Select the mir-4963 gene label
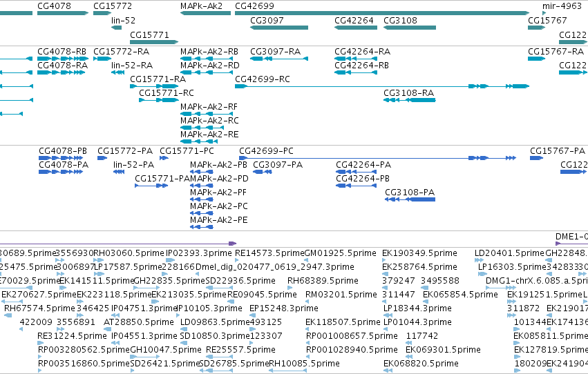 pos(562,6)
